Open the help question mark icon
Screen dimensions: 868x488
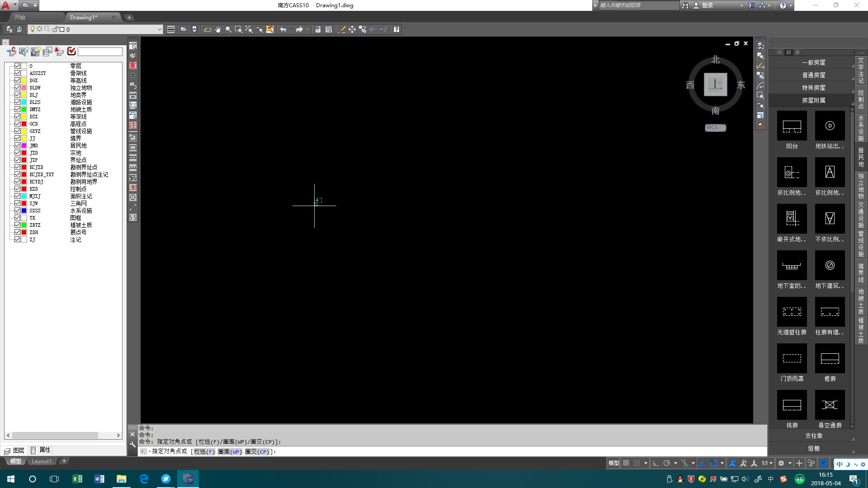coord(396,29)
